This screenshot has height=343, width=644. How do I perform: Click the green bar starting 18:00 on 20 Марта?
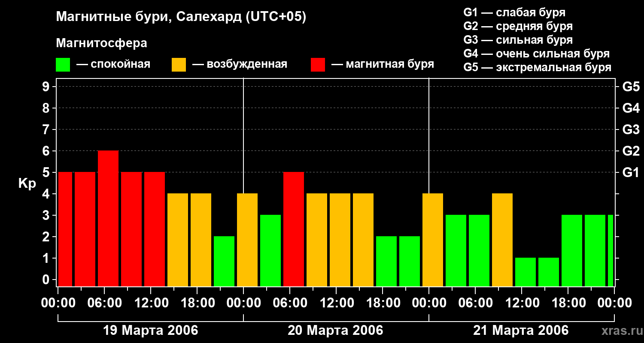click(x=386, y=262)
